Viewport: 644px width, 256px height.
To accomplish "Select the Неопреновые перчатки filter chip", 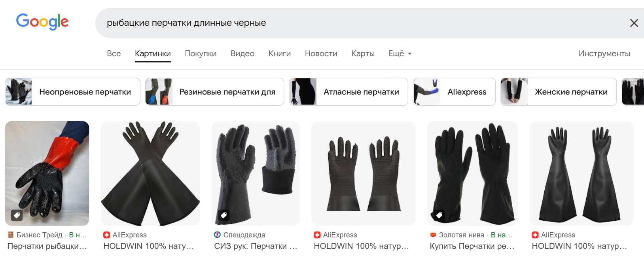I will pyautogui.click(x=72, y=92).
